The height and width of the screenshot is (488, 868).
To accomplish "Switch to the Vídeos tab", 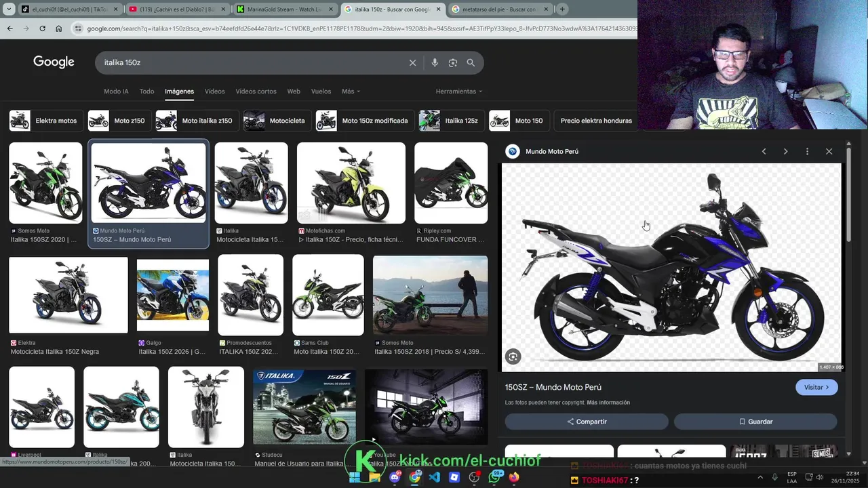I will click(214, 91).
